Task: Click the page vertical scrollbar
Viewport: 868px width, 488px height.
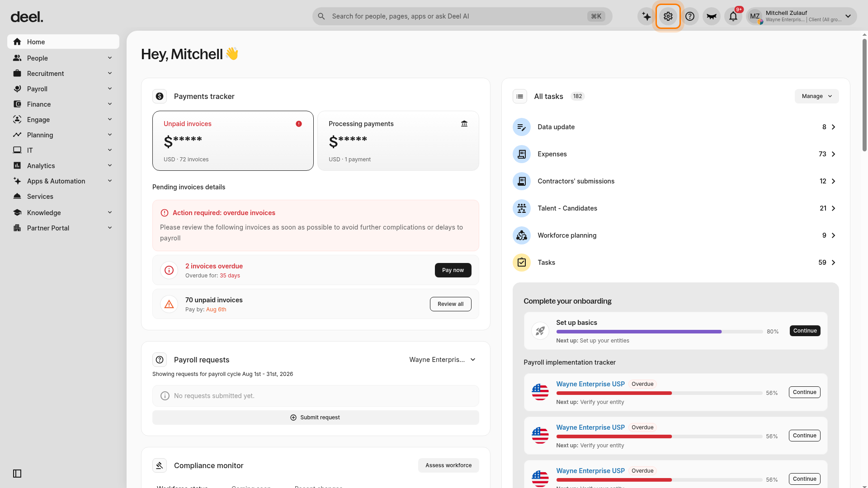Action: coord(864,95)
